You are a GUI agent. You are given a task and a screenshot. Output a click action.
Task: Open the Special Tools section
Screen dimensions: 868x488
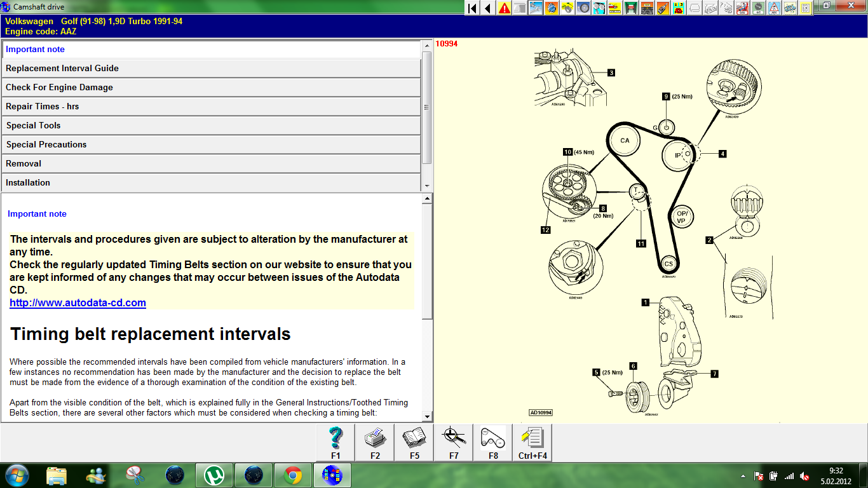coord(212,126)
